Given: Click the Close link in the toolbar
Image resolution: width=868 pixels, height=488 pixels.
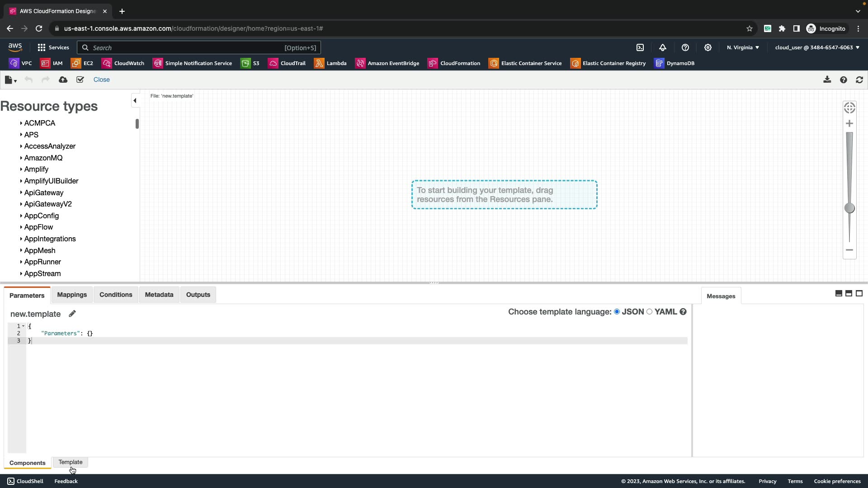Looking at the screenshot, I should (x=101, y=80).
